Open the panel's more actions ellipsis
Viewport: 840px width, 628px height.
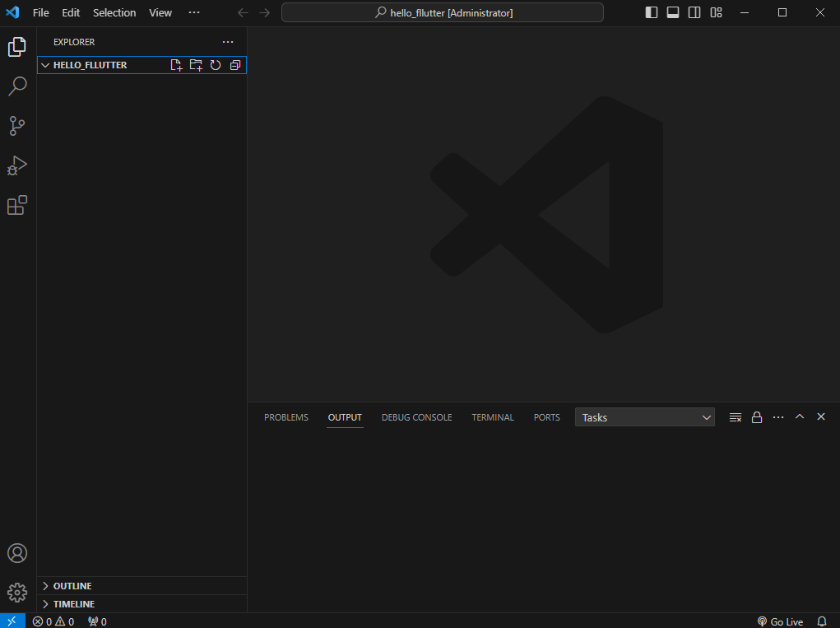(778, 417)
